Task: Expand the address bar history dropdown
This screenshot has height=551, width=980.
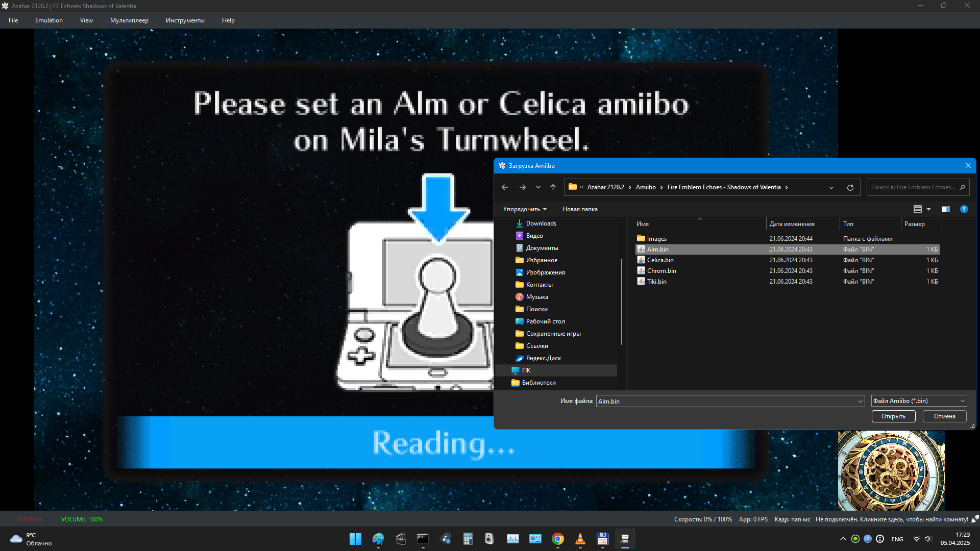Action: click(x=831, y=188)
